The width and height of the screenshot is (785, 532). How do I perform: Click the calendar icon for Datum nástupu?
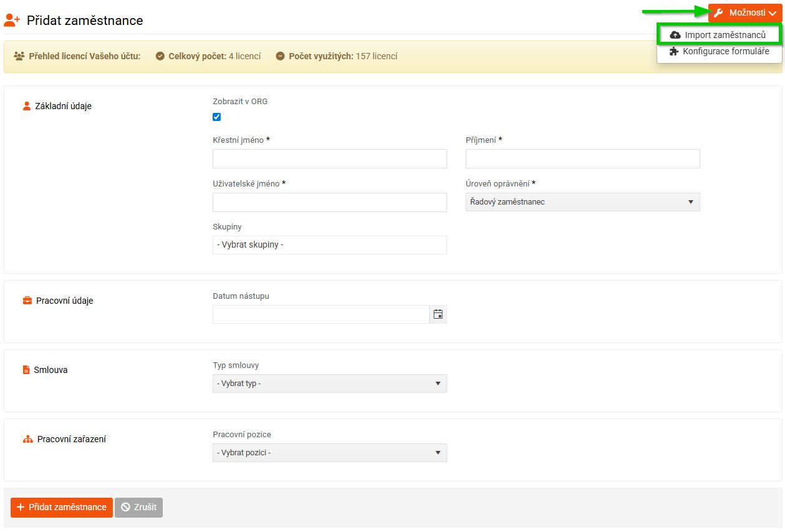coord(438,314)
